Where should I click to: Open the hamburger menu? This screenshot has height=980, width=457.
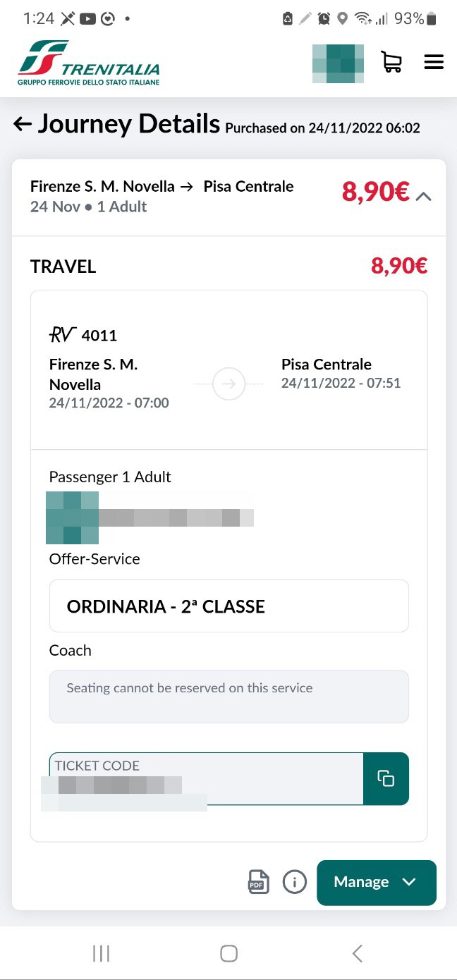point(434,62)
